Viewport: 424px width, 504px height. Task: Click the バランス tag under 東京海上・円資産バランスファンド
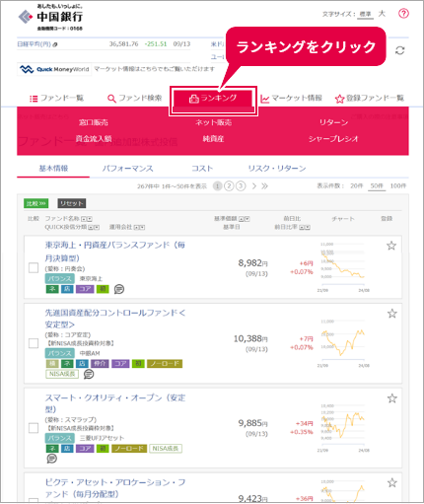point(59,278)
